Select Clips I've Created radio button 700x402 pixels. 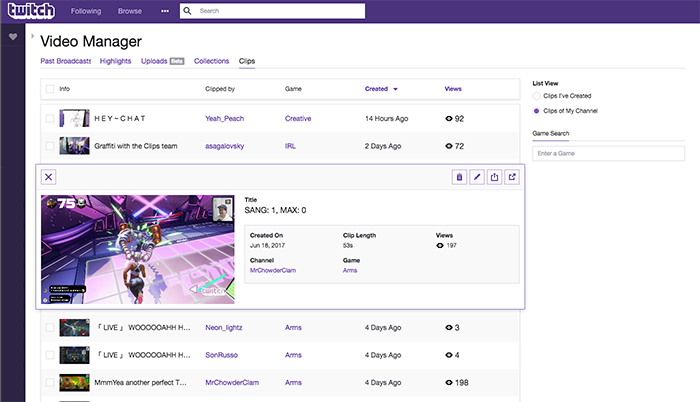point(536,96)
